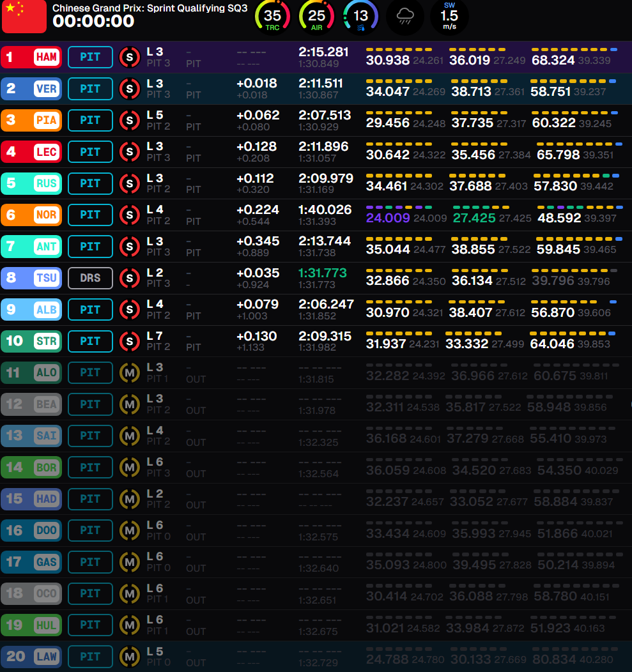
Task: Click HAM's last lap time 2:15.281
Action: (323, 52)
